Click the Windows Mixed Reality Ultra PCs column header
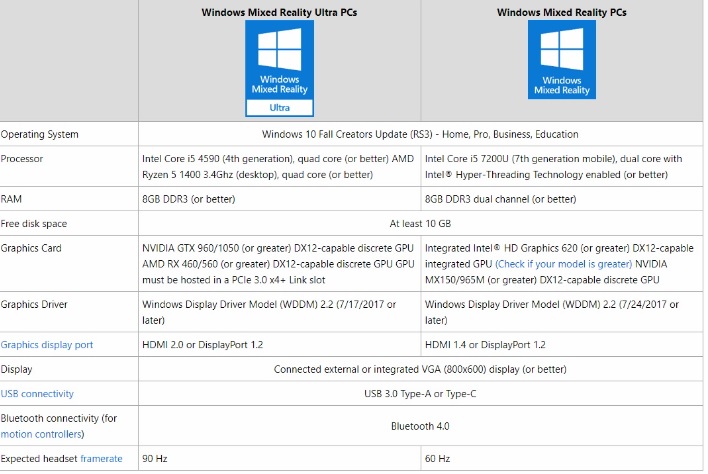This screenshot has width=708, height=474. click(280, 13)
